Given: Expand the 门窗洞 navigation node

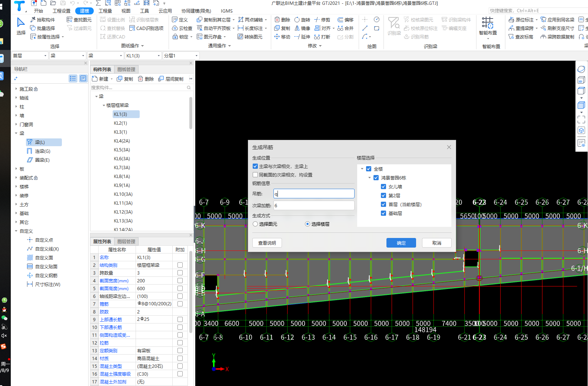Looking at the screenshot, I should click(16, 124).
